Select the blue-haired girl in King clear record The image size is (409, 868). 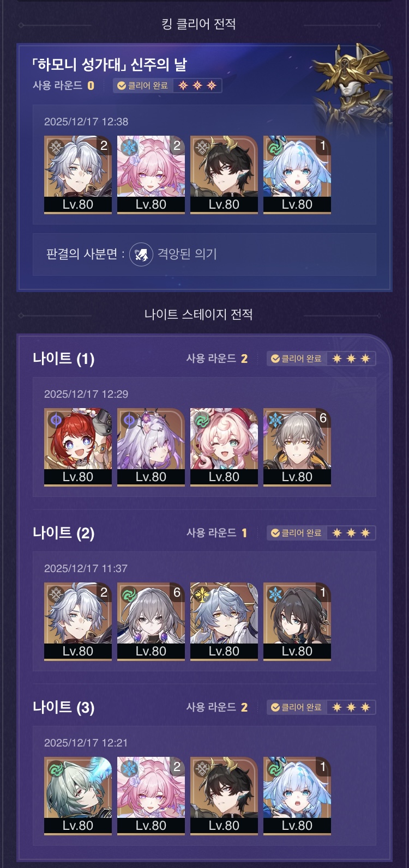297,174
